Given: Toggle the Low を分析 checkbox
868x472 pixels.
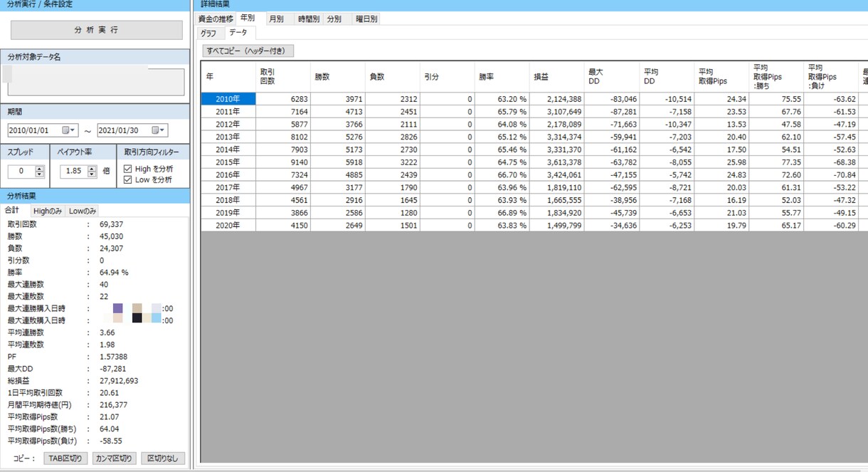Looking at the screenshot, I should click(x=127, y=179).
